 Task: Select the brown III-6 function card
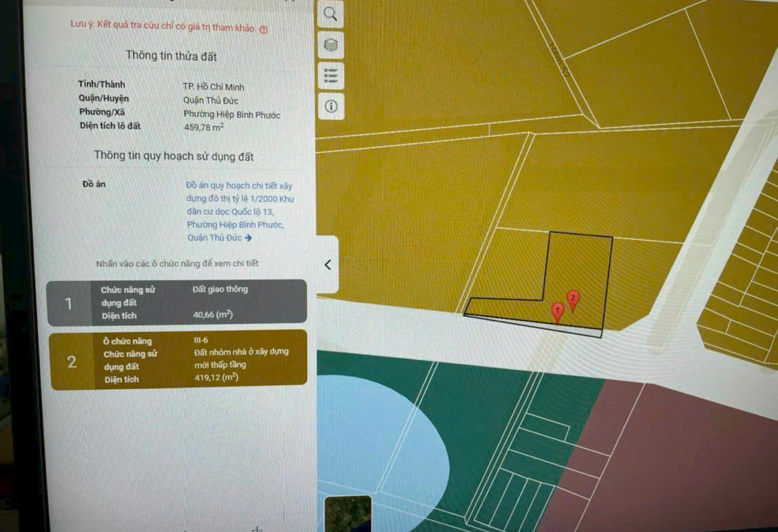(179, 360)
